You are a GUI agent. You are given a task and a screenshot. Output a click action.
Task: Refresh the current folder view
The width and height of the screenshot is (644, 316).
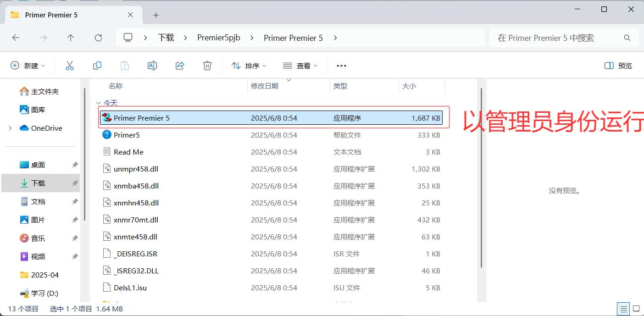(x=98, y=38)
